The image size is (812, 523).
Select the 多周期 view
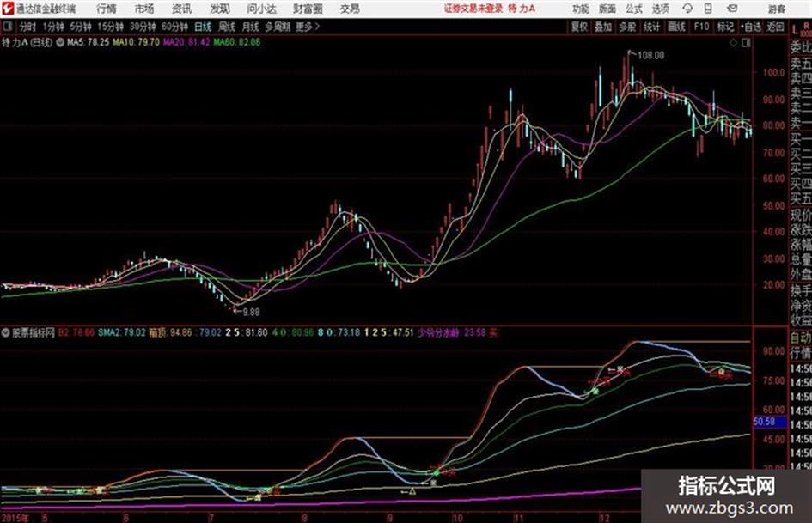(278, 27)
